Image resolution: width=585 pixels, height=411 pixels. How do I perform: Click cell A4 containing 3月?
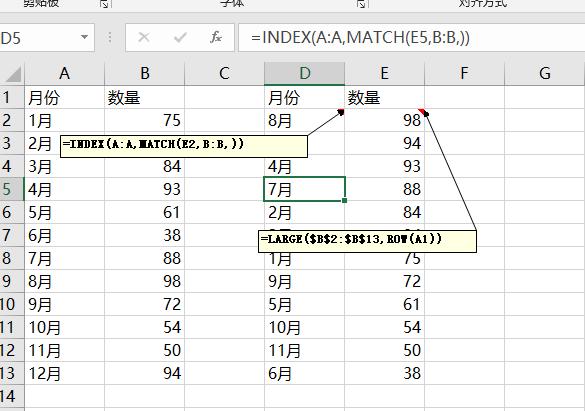click(x=65, y=166)
